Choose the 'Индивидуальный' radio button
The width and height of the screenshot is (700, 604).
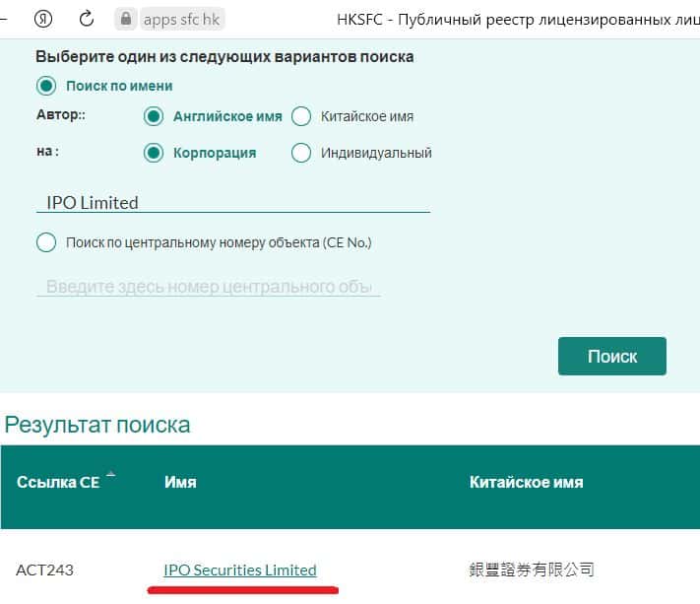click(301, 153)
